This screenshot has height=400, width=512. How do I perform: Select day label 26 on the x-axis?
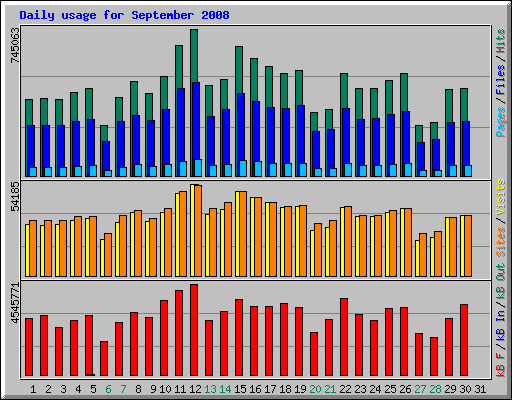pos(405,389)
